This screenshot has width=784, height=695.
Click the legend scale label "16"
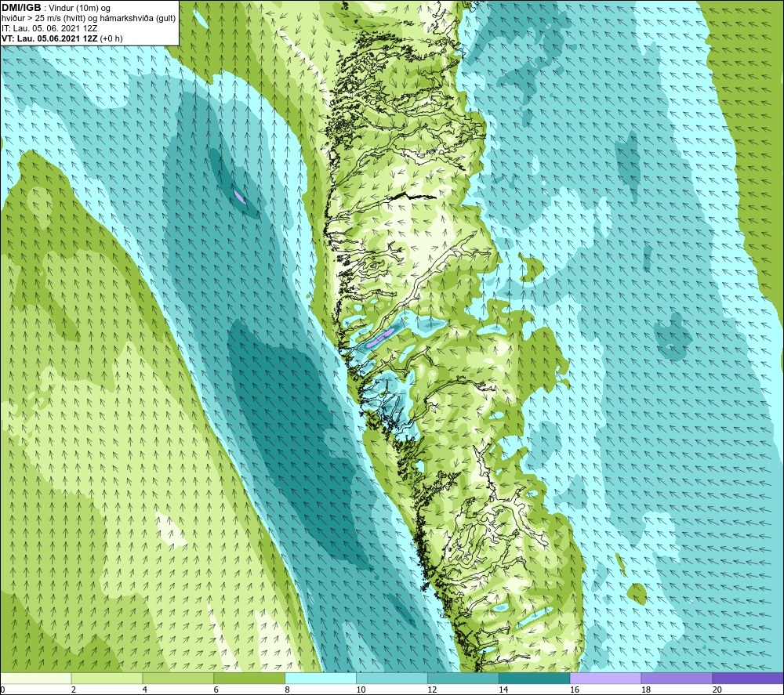575,690
